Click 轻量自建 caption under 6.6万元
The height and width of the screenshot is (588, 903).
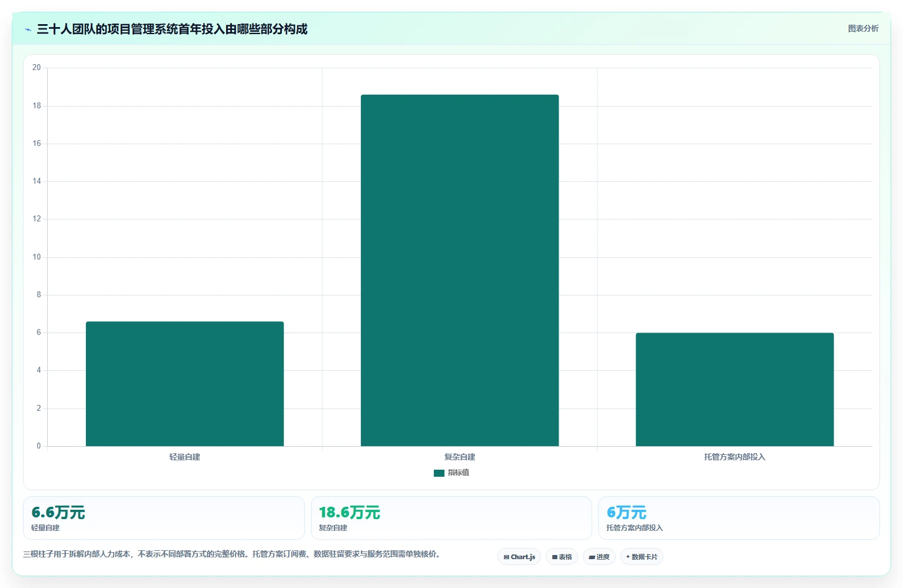(45, 528)
